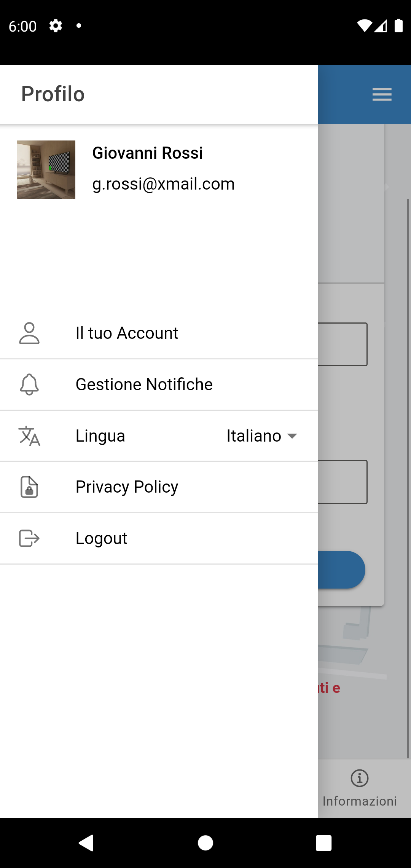Tap the g.rossi@xmail.com email text
Image resolution: width=411 pixels, height=868 pixels.
[164, 184]
